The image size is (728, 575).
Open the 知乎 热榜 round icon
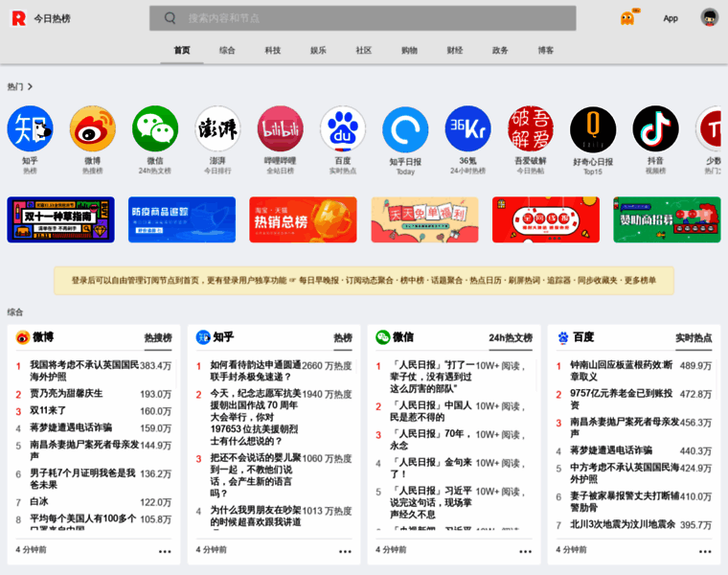click(x=31, y=128)
